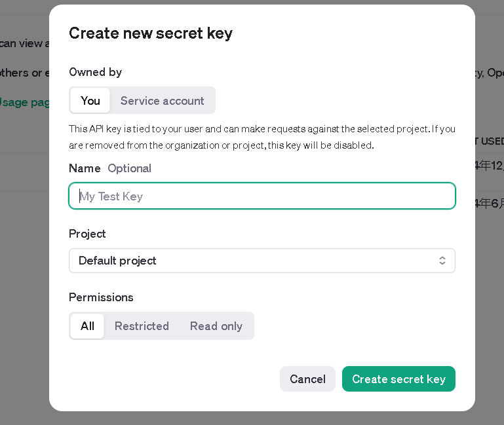This screenshot has height=425, width=504.
Task: Click the "Project" section label
Action: tap(87, 234)
